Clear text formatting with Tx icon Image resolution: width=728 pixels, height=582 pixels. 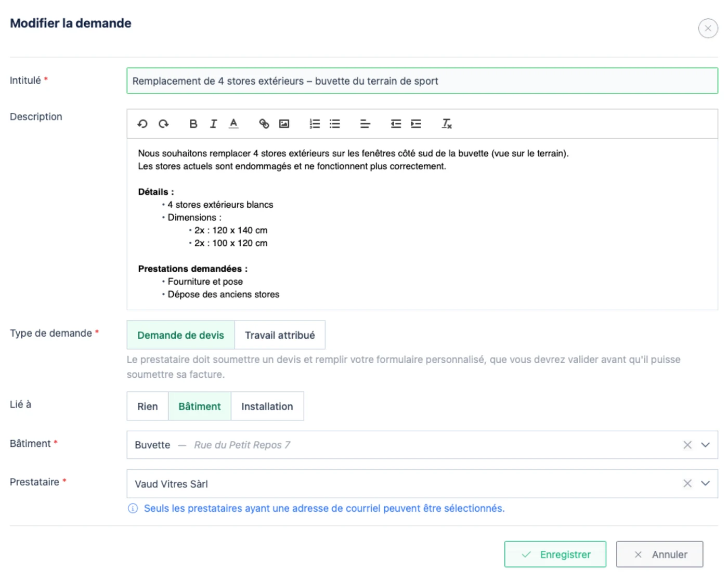pyautogui.click(x=447, y=124)
